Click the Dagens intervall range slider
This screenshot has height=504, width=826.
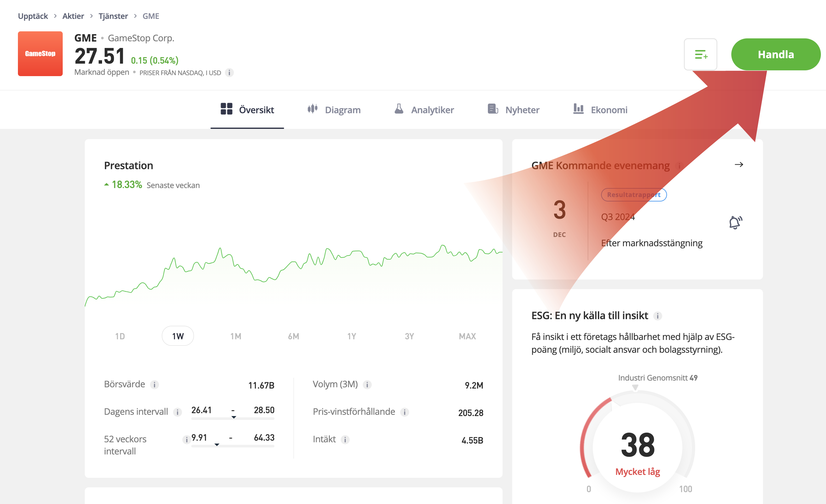click(x=233, y=418)
